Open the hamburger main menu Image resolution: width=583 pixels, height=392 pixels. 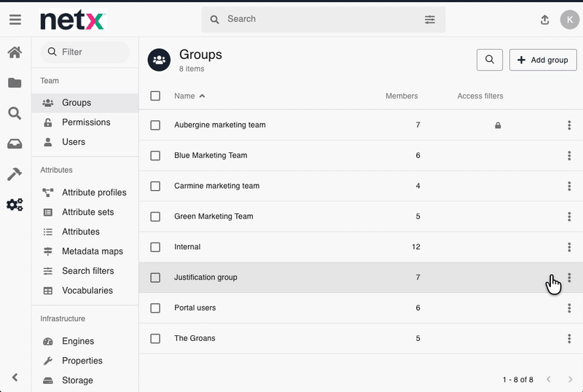click(x=15, y=20)
